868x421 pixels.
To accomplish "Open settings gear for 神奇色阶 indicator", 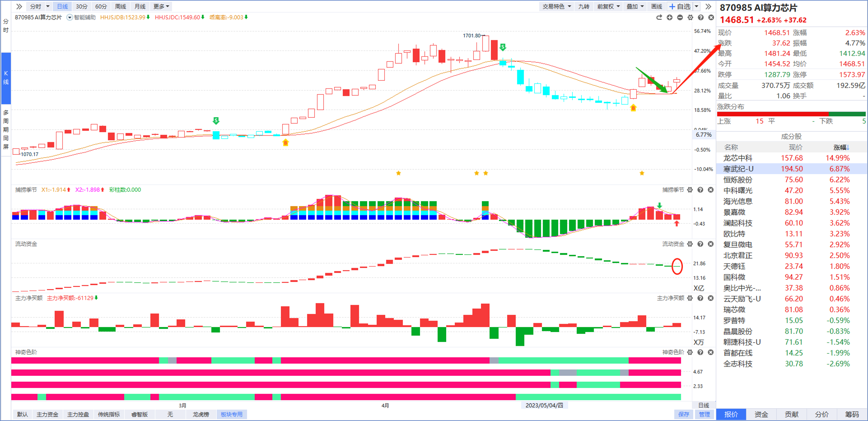I will point(690,352).
